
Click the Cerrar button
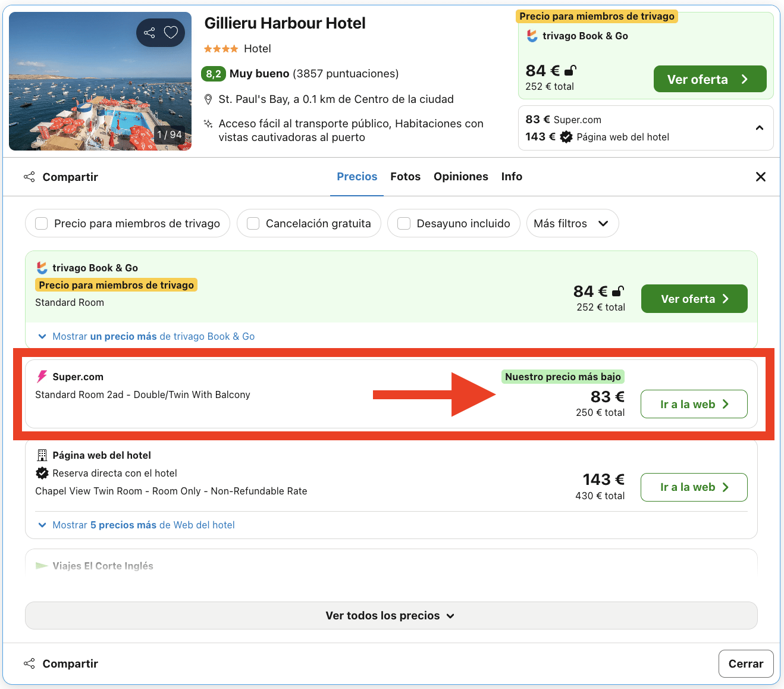pyautogui.click(x=746, y=663)
